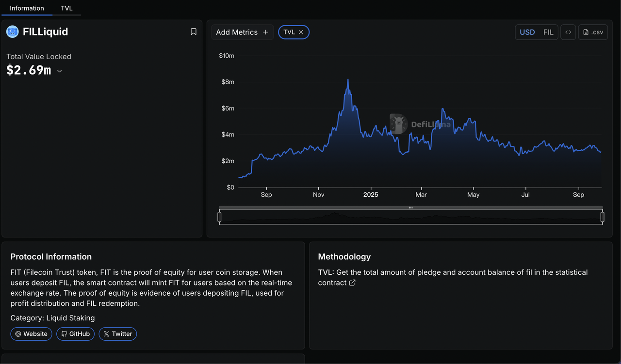Screen dimensions: 621x364
Task: Click the left handle of the range slider
Action: coord(219,217)
